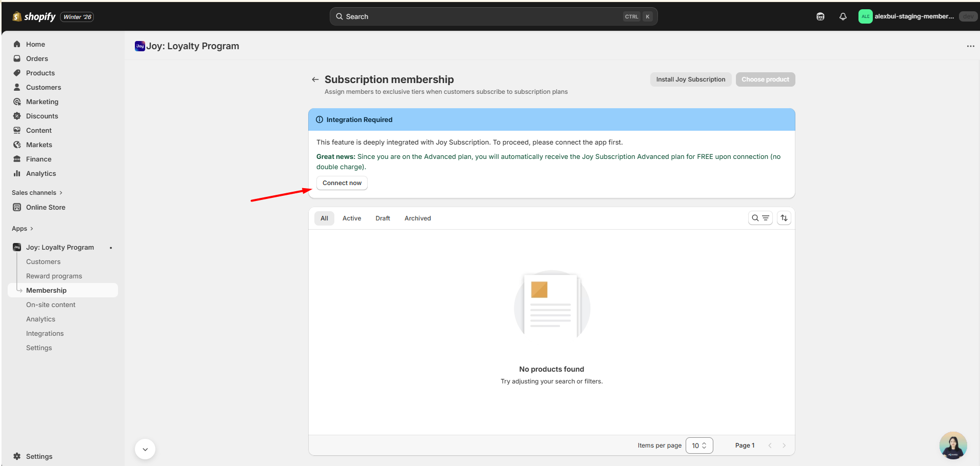Screen dimensions: 980x466
Task: Click the Shopify logo
Action: pos(34,16)
